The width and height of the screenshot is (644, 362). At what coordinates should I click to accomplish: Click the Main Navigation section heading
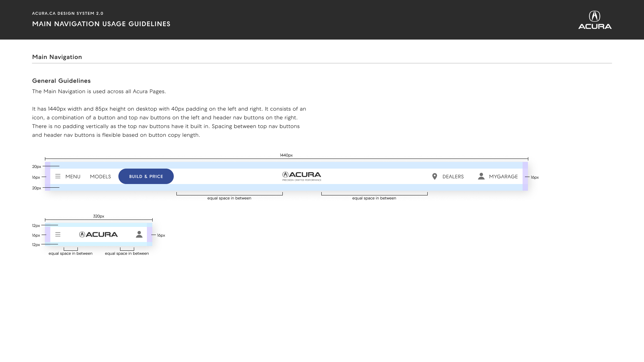[57, 57]
